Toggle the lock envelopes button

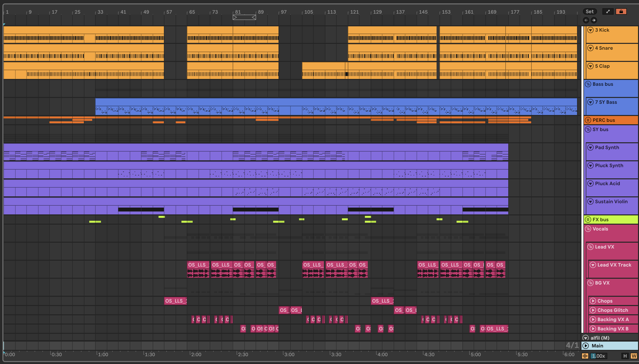click(621, 11)
